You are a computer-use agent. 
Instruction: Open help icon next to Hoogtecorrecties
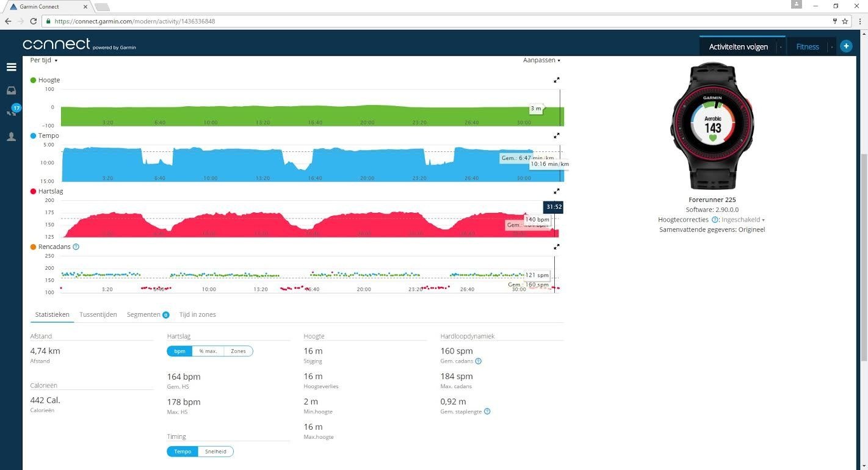pyautogui.click(x=715, y=220)
